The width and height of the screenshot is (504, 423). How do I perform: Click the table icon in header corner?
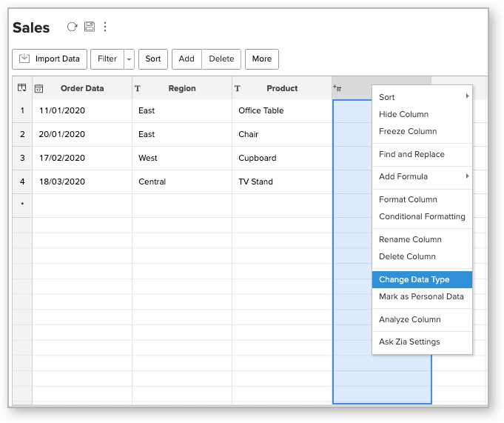(22, 88)
